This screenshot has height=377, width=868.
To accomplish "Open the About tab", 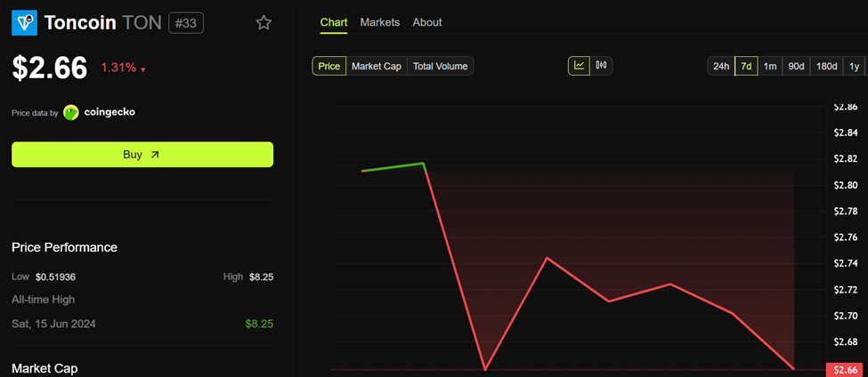I will (427, 22).
